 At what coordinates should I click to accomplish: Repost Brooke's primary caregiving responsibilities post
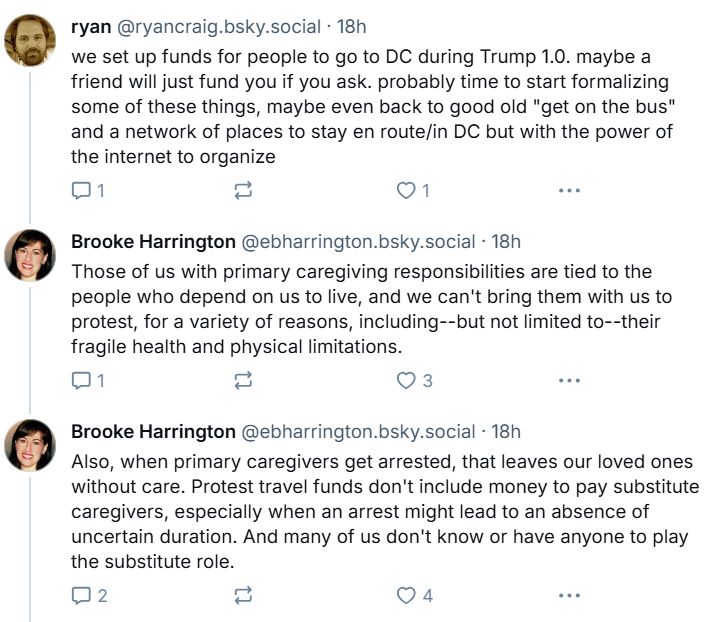point(243,381)
